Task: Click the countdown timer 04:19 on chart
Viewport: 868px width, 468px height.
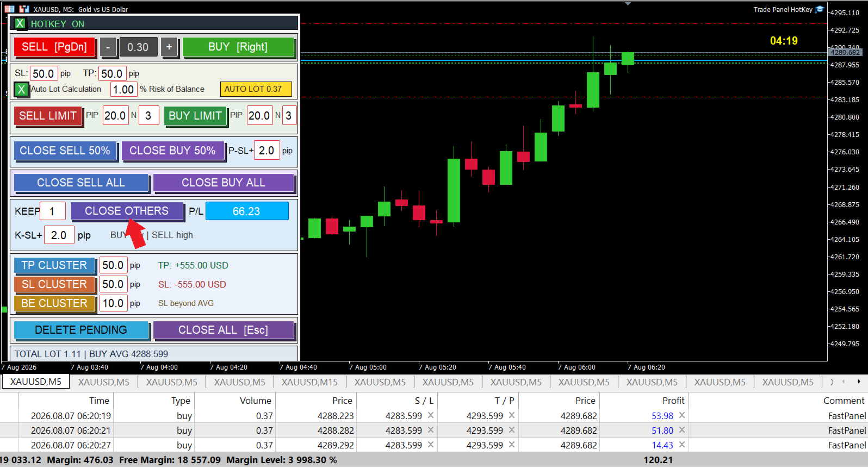Action: tap(784, 41)
